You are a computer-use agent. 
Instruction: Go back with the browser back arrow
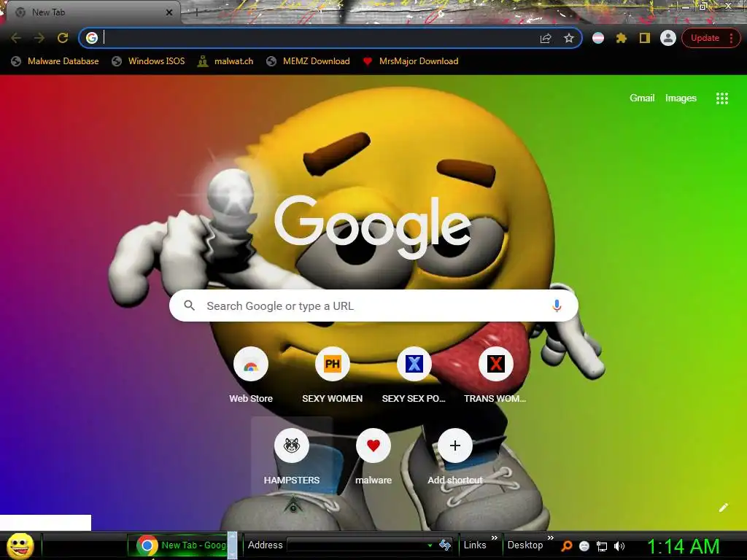pos(16,38)
